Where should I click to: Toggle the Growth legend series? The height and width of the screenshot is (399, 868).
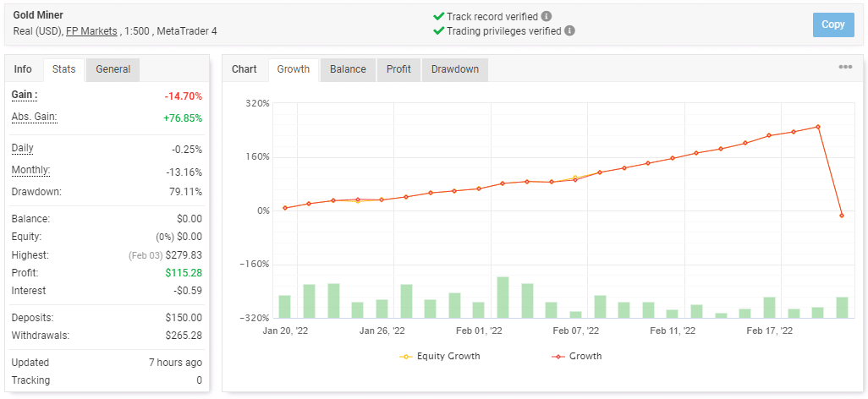click(577, 356)
